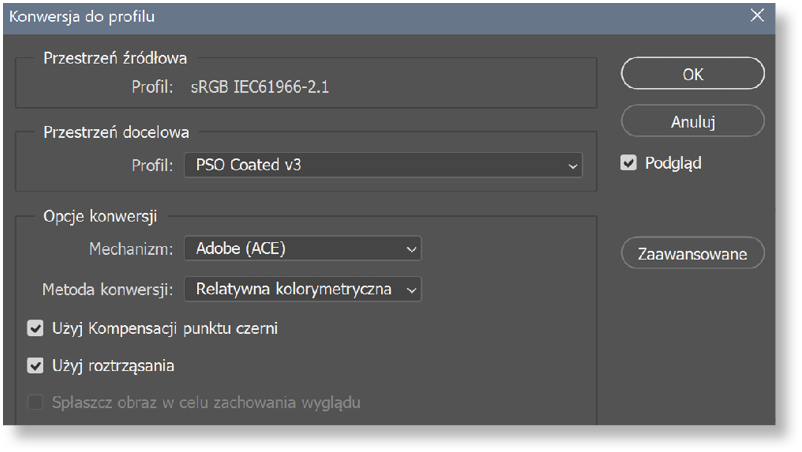
Task: Click the chevron arrow beside Adobe (ACE)
Action: (x=411, y=250)
